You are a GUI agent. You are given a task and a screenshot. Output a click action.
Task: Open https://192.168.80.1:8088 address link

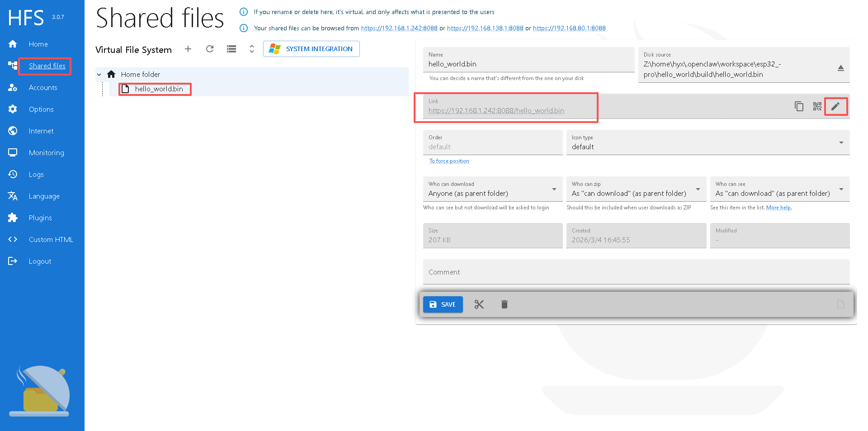pyautogui.click(x=569, y=28)
